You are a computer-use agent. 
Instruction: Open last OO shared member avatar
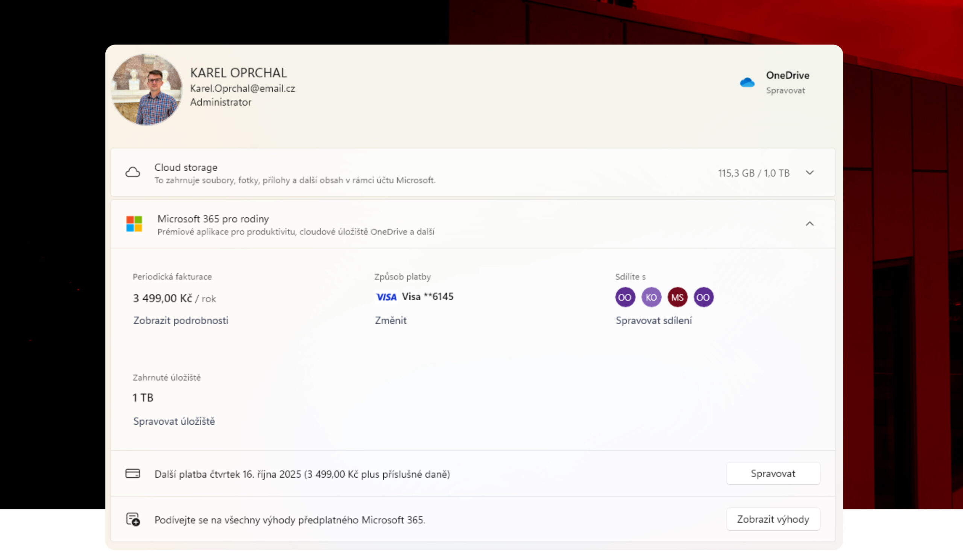[x=703, y=297]
